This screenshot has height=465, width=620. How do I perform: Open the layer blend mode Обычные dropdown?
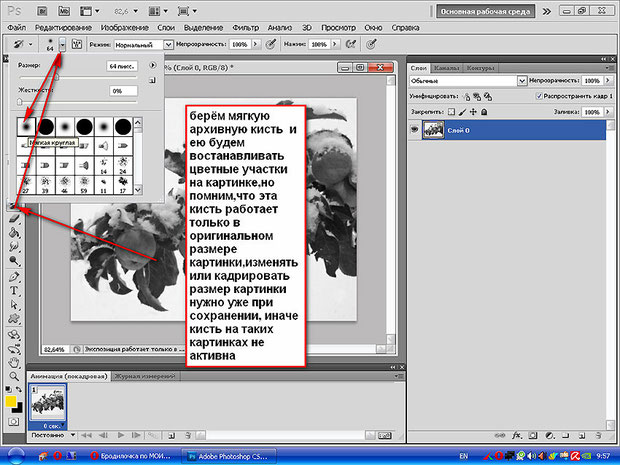point(468,81)
